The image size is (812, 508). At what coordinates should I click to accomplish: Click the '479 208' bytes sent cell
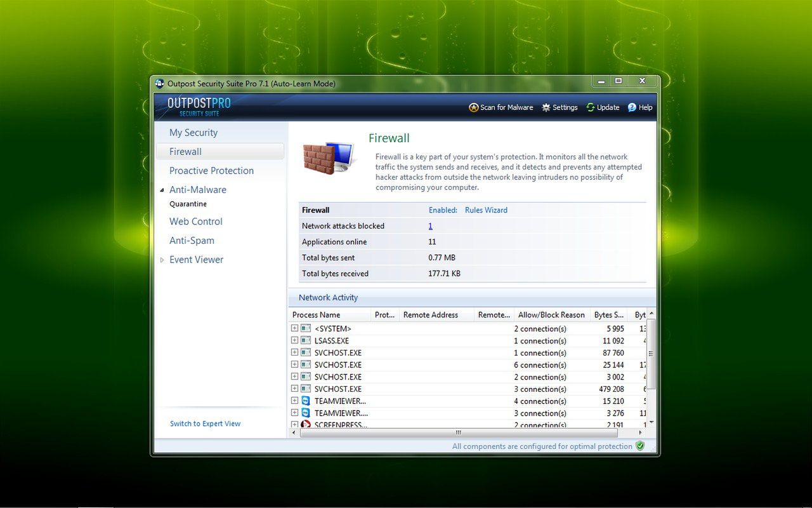point(612,389)
